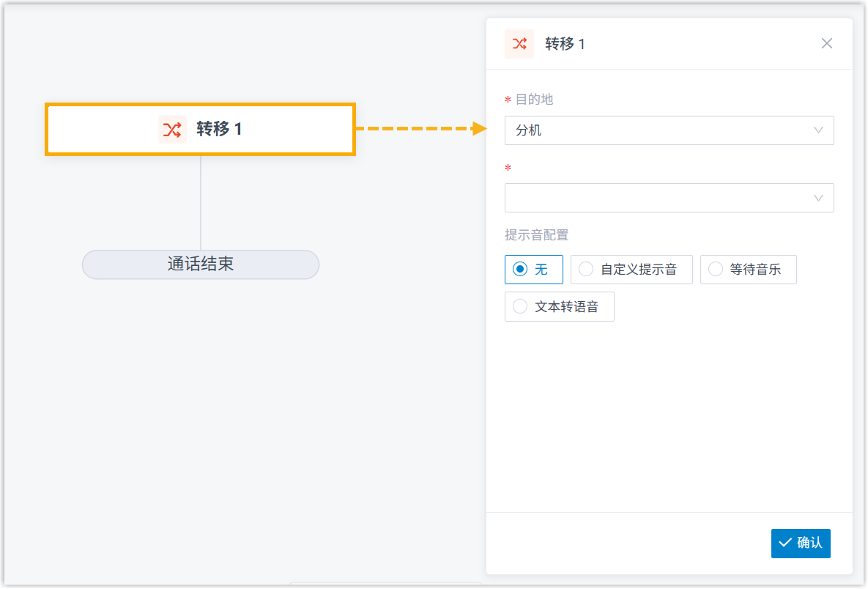868x589 pixels.
Task: Click the orange dashed arrow head
Action: (480, 129)
